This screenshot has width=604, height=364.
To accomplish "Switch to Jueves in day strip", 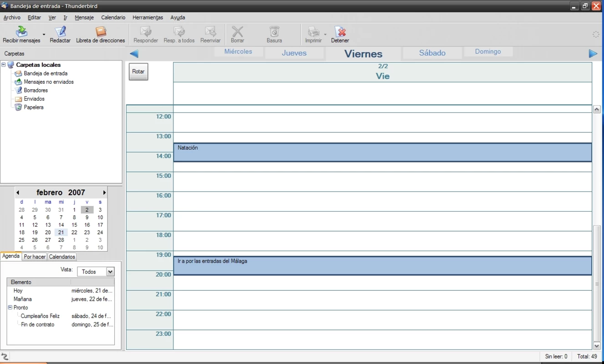I will point(294,53).
